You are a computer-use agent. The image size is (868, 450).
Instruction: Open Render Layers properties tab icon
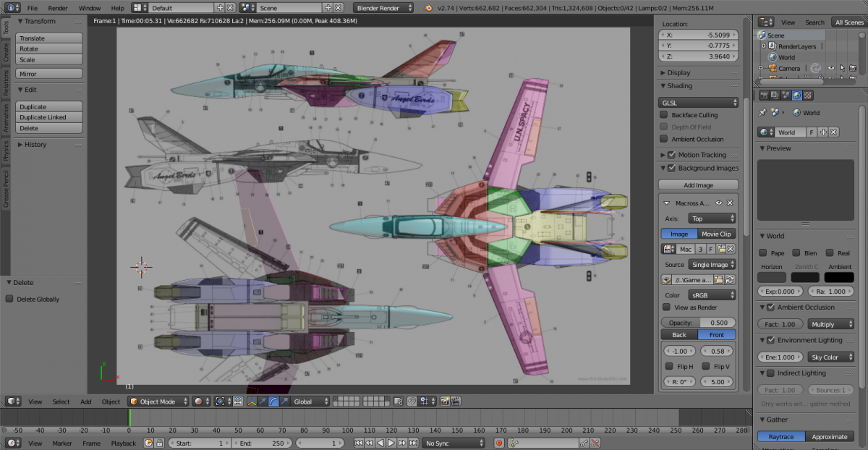(x=775, y=95)
